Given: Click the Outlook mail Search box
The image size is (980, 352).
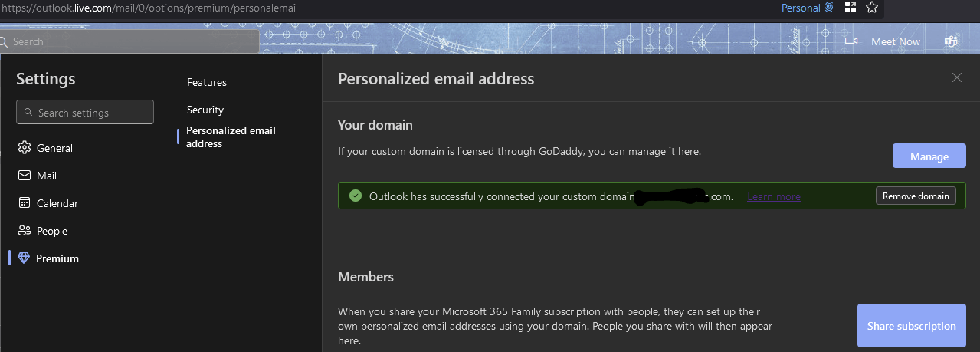Looking at the screenshot, I should [x=130, y=41].
